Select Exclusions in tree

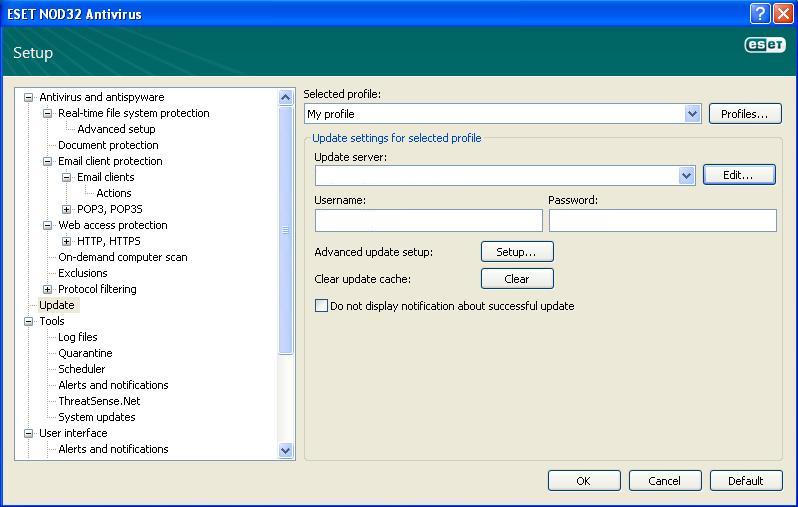[x=83, y=273]
